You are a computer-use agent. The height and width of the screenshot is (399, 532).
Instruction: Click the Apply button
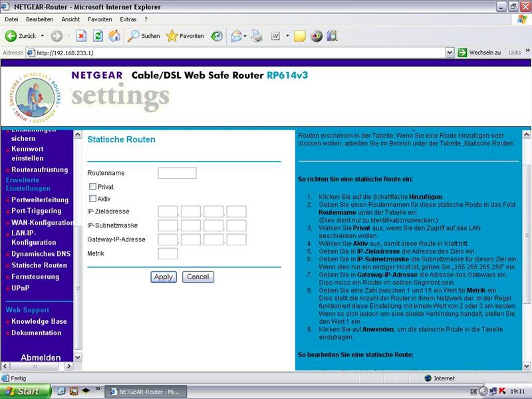tap(164, 277)
